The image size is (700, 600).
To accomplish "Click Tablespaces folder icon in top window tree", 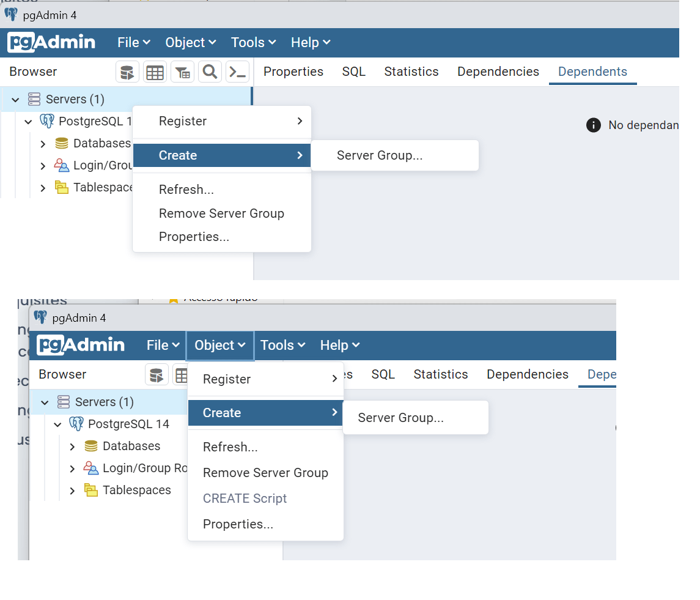I will coord(62,187).
